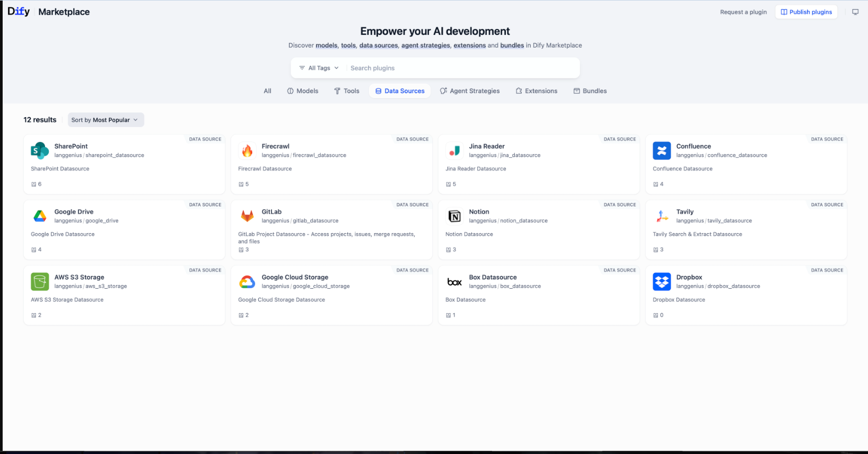Click the install count icon on Dropbox card
This screenshot has width=868, height=454.
pyautogui.click(x=655, y=315)
